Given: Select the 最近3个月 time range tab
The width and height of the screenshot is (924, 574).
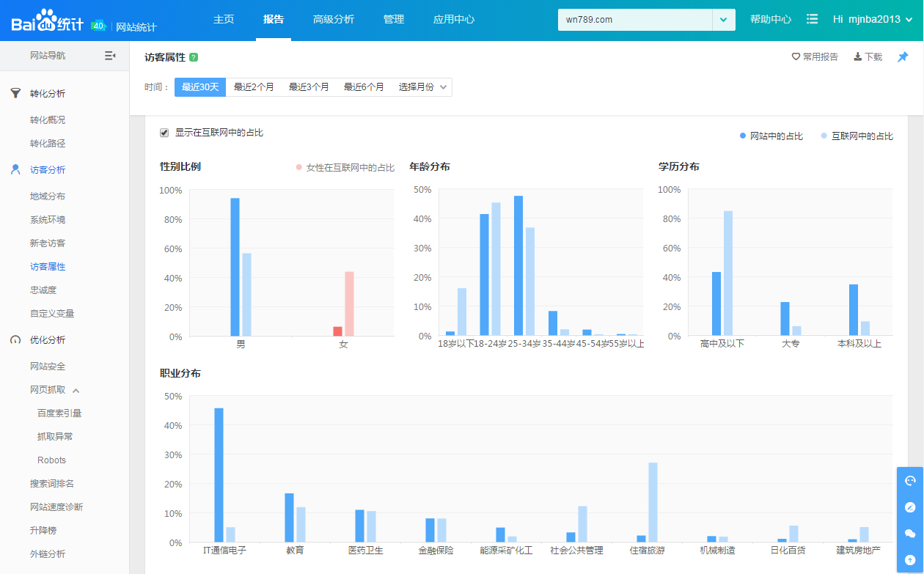Looking at the screenshot, I should pyautogui.click(x=309, y=87).
